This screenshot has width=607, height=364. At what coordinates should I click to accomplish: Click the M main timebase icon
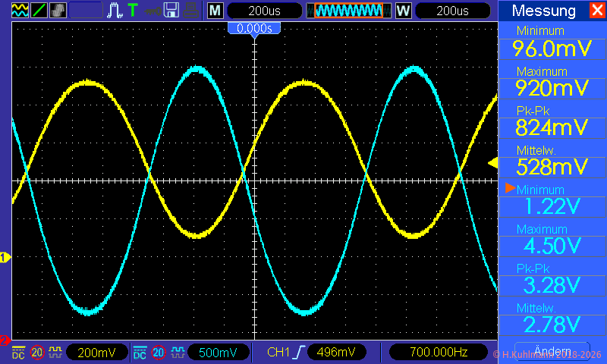tap(215, 11)
